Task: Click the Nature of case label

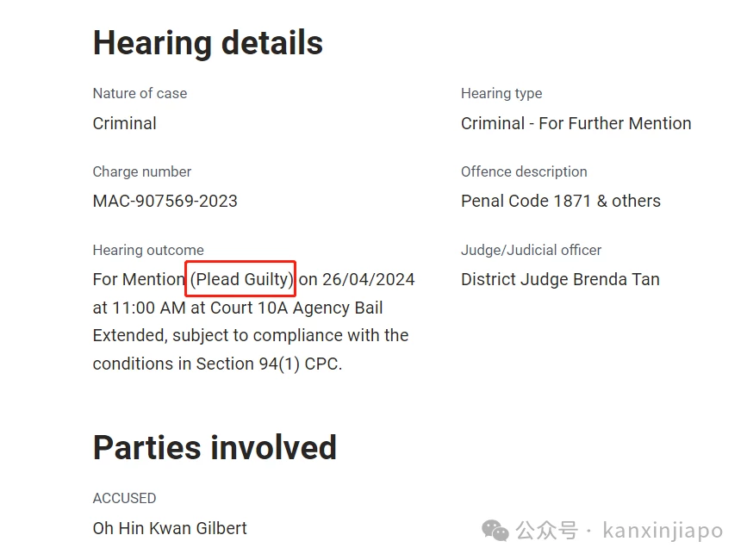Action: coord(140,93)
